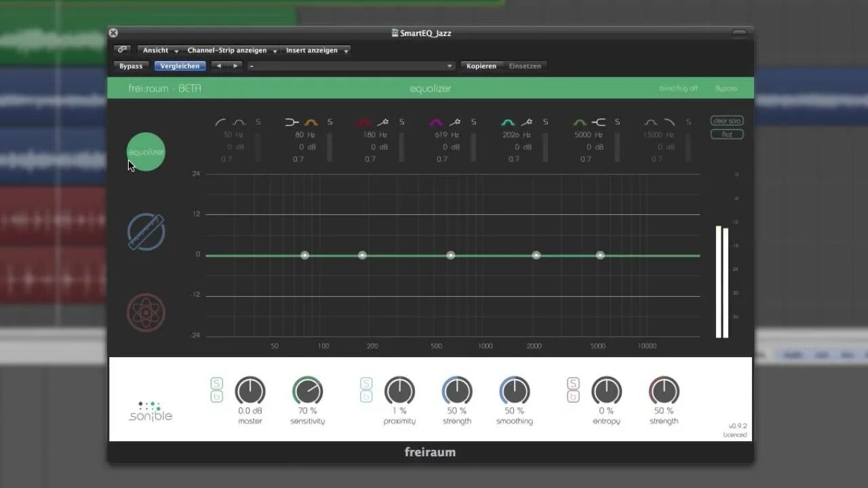The width and height of the screenshot is (868, 488).
Task: Open the blue ruler module circle
Action: 146,232
